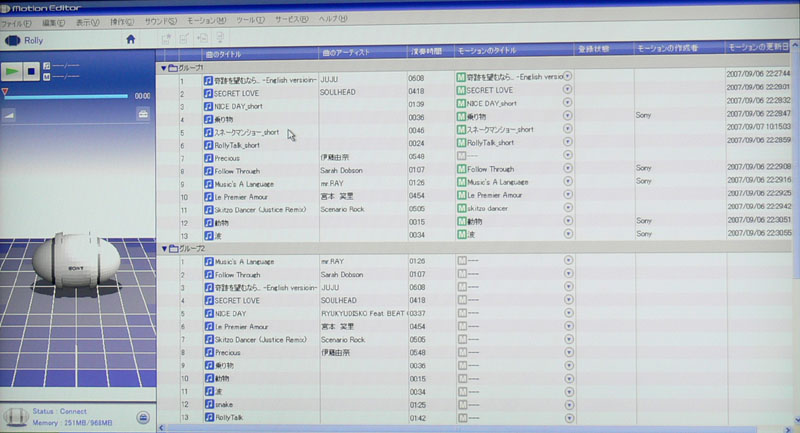
Task: Open motion dropdown for NICE DAY in Group 2
Action: 568,313
